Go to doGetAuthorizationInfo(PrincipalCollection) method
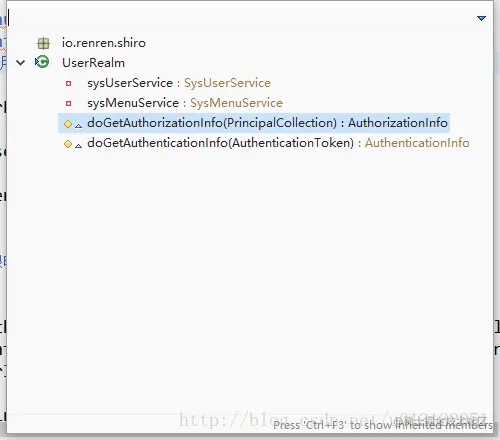 tap(254, 123)
